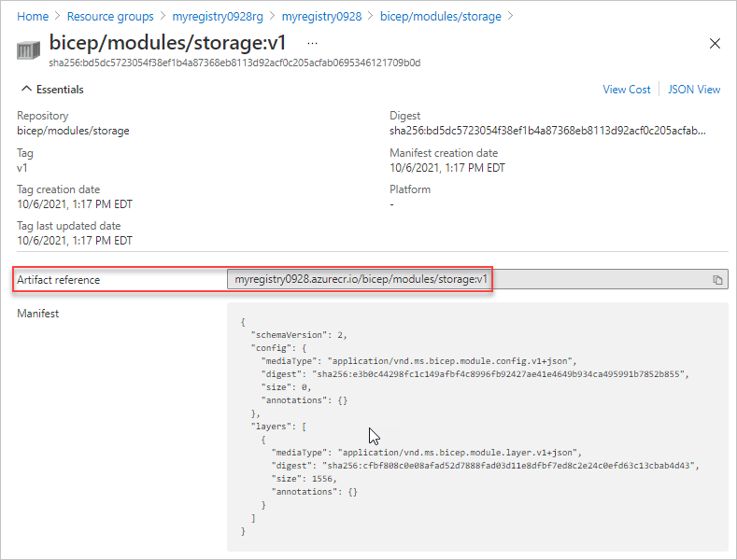Click the truncated Digest sha256 value
The image size is (737, 560).
pos(547,131)
